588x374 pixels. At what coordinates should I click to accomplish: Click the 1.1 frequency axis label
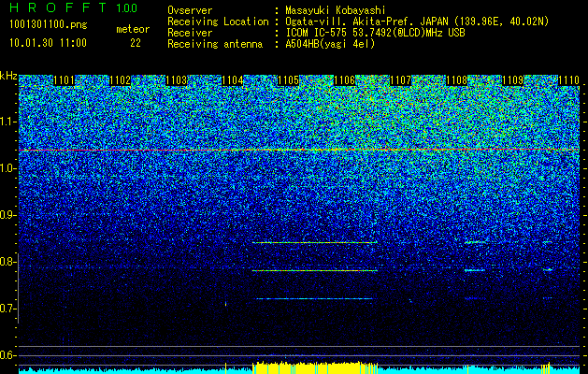(x=8, y=122)
